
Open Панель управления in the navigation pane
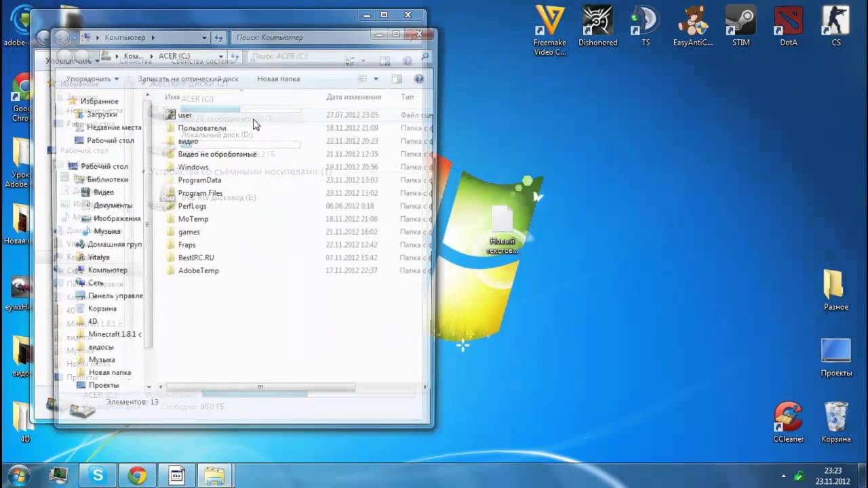tap(115, 296)
